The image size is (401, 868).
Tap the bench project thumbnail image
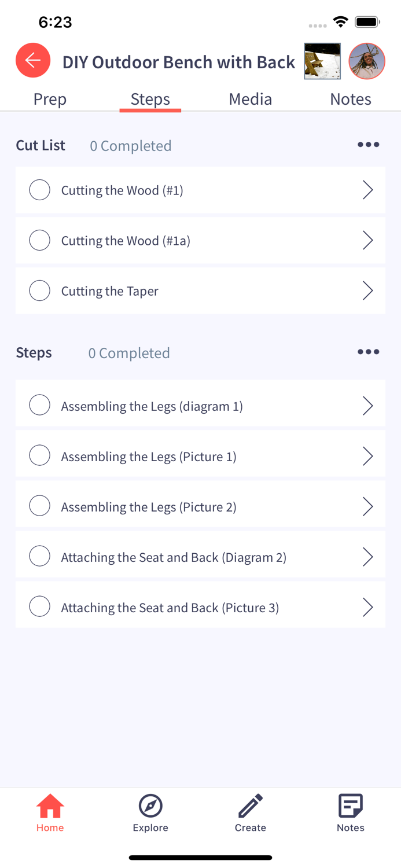(x=322, y=61)
